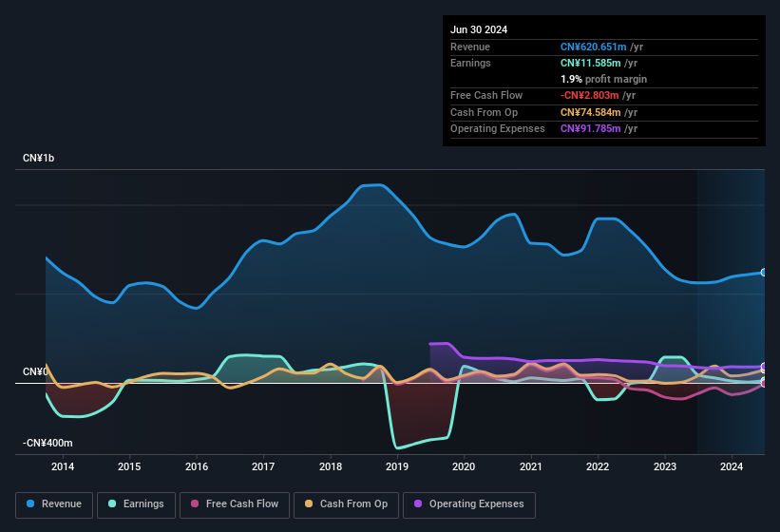Screen dimensions: 780x532
Task: Toggle the Free Cash Flow legend button
Action: coord(235,504)
